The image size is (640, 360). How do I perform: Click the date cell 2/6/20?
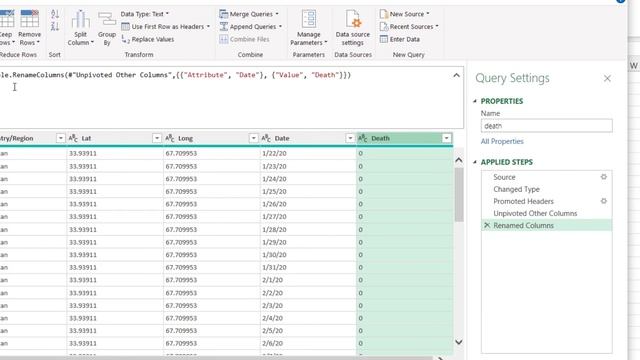point(272,343)
